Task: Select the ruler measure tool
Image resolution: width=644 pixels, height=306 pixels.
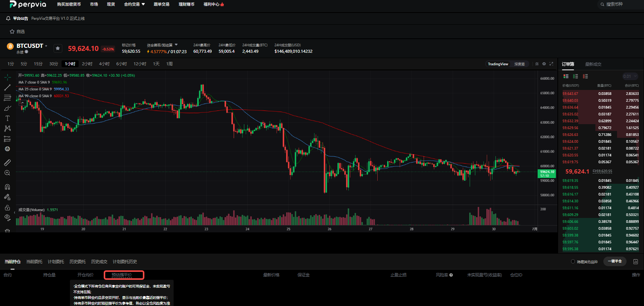Action: pyautogui.click(x=7, y=162)
